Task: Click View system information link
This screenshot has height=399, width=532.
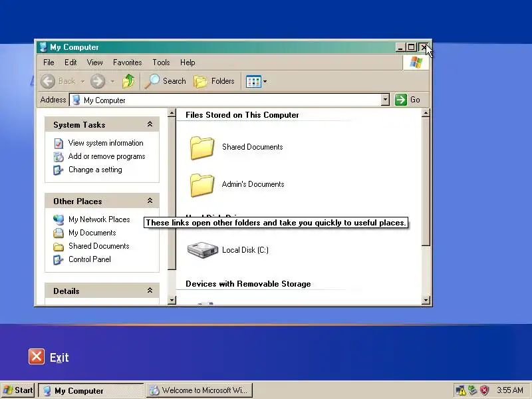Action: click(x=106, y=143)
